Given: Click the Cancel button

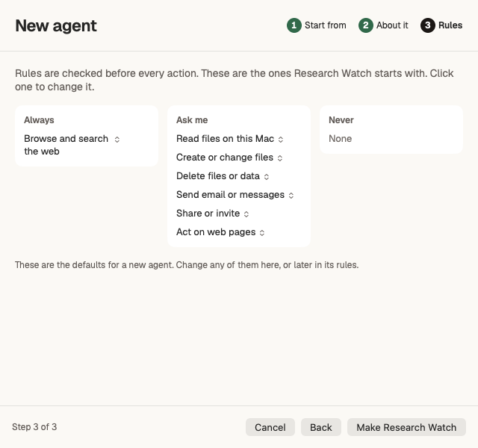Looking at the screenshot, I should tap(270, 427).
